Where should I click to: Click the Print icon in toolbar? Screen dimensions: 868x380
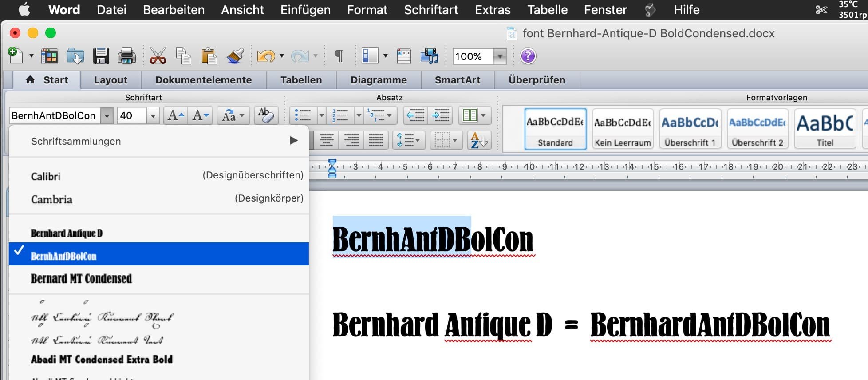[x=126, y=56]
